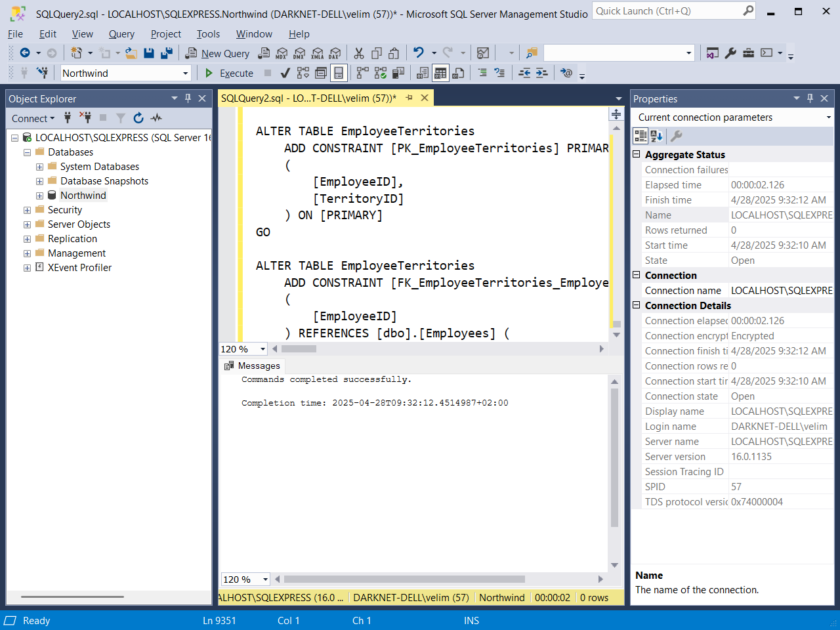Click the Undo arrow icon
This screenshot has width=840, height=630.
[418, 53]
